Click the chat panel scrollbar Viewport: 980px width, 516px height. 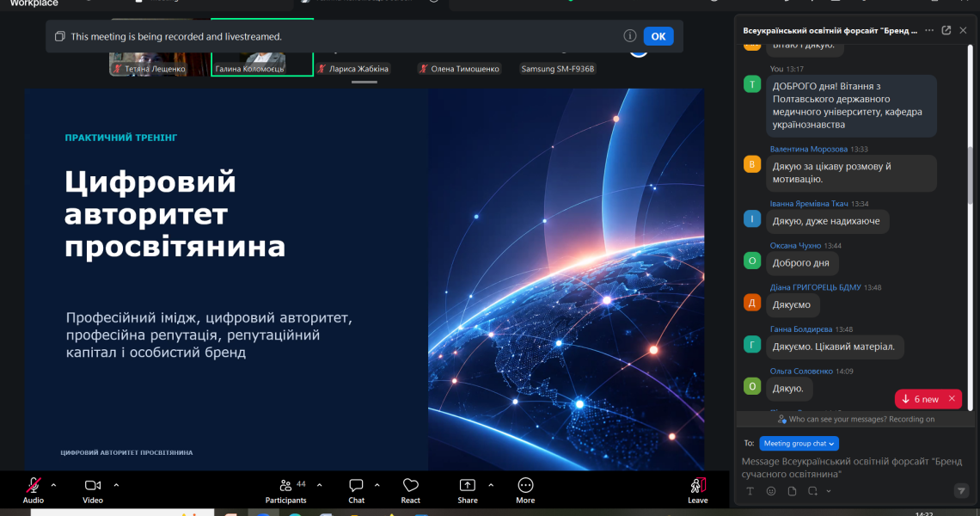[x=970, y=175]
